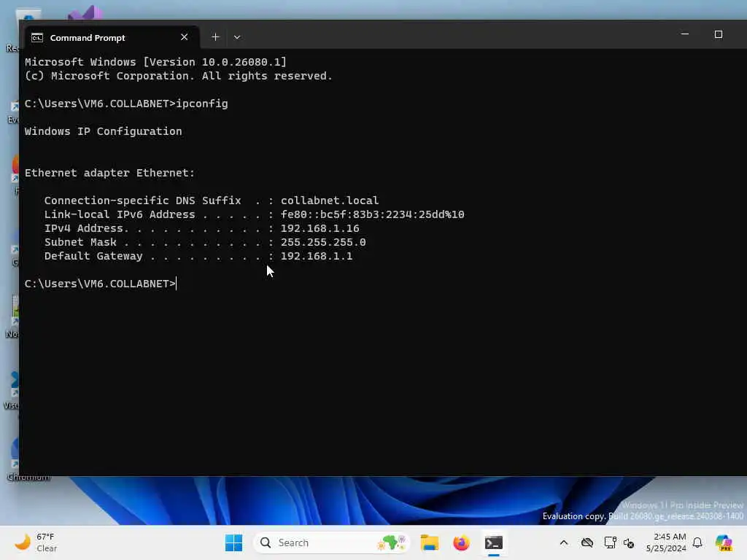Click the current command prompt line
The image size is (747, 560).
click(100, 284)
